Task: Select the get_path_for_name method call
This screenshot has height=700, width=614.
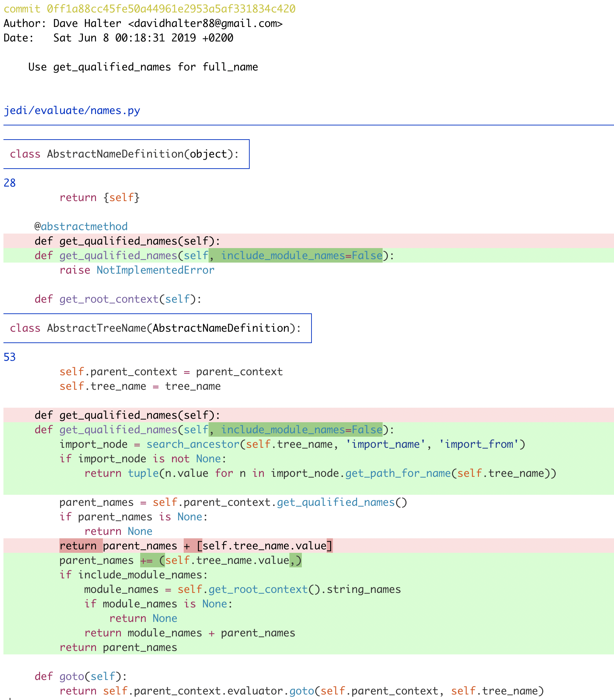Action: tap(397, 473)
